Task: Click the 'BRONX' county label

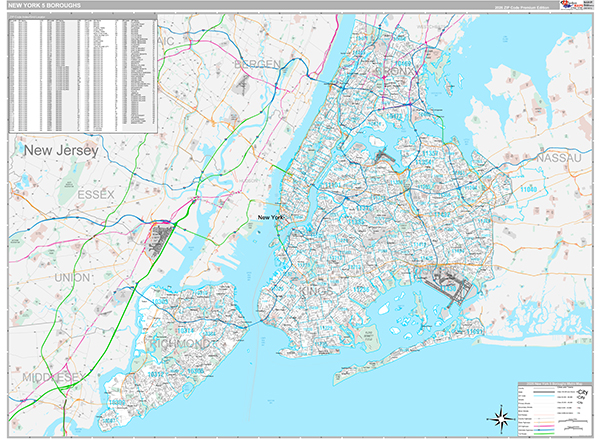Action: point(396,71)
